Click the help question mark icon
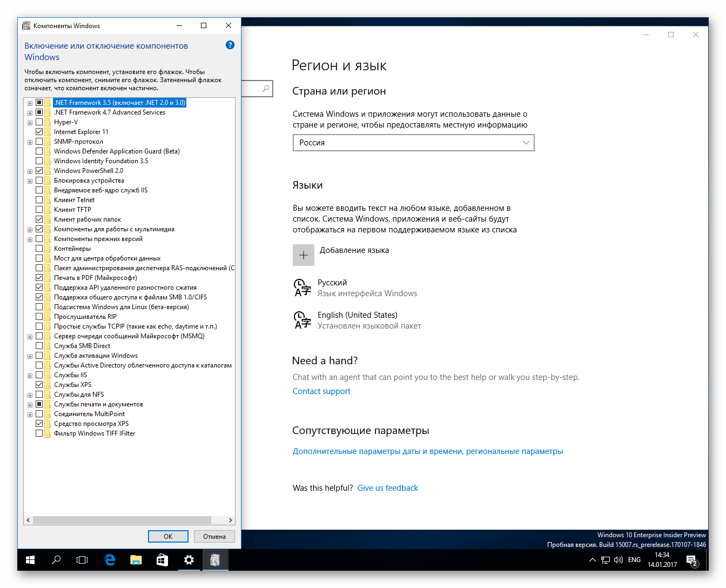This screenshot has height=588, width=726. pyautogui.click(x=230, y=45)
